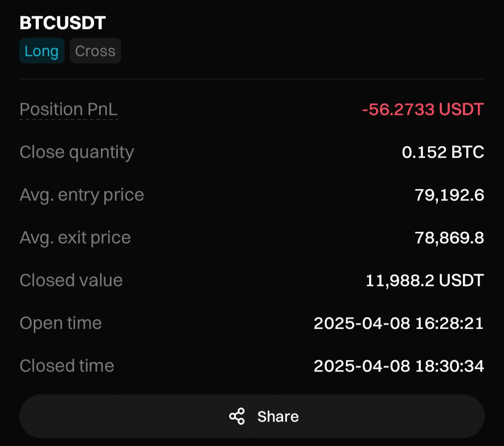Click the Avg. entry price label
Screen dimensions: 504x446
[x=82, y=195]
